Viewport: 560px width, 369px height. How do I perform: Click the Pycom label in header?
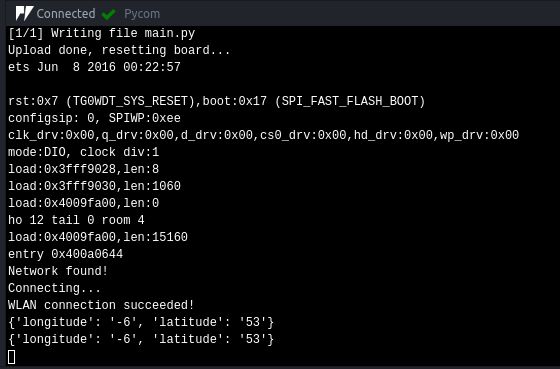[142, 14]
